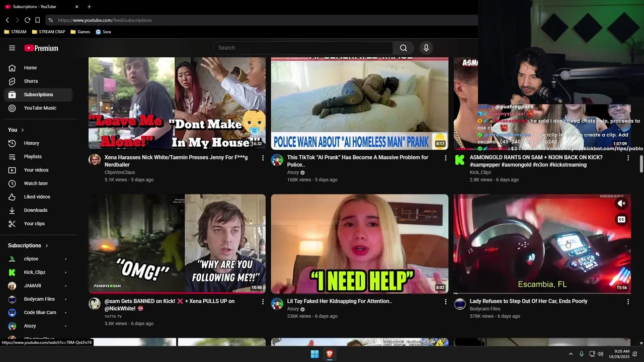Screen dimensions: 644x362
Task: Play the 'Leave Me Alone' Xena thumbnail
Action: (x=177, y=104)
